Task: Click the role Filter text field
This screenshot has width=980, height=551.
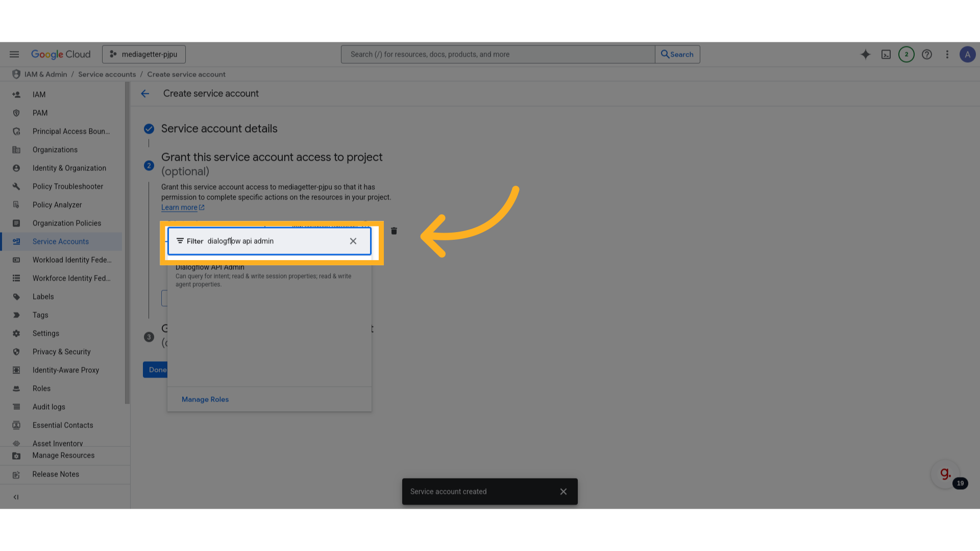Action: coord(269,241)
